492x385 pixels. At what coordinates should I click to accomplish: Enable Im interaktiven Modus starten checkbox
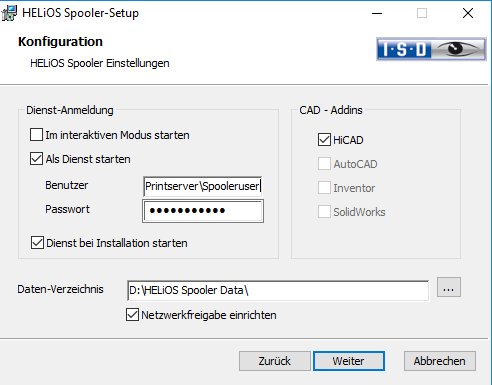click(x=36, y=135)
